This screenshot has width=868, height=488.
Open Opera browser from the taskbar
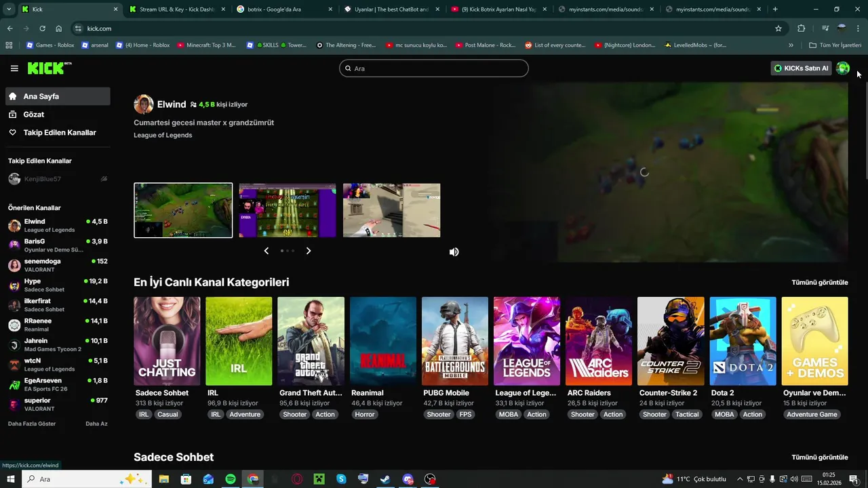(x=297, y=479)
